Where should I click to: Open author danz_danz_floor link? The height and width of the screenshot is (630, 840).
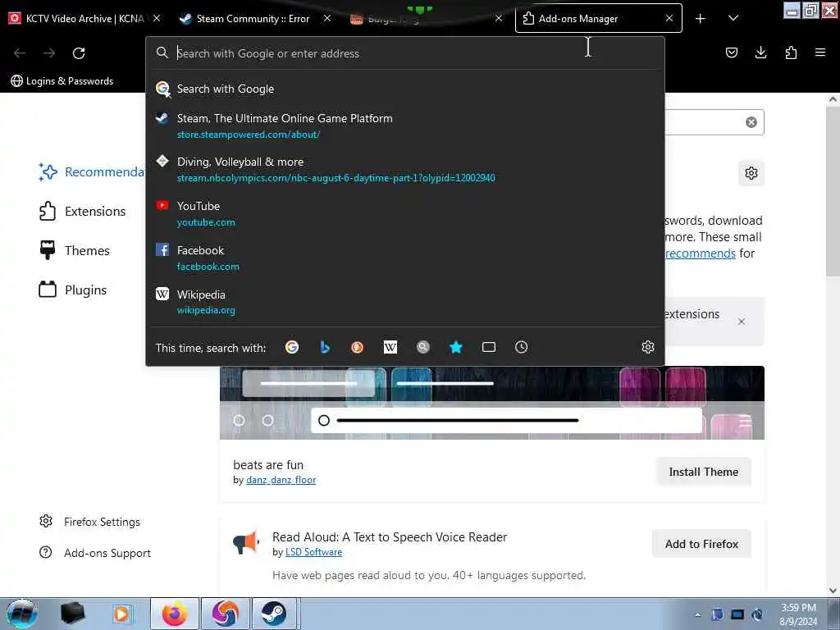pyautogui.click(x=281, y=480)
